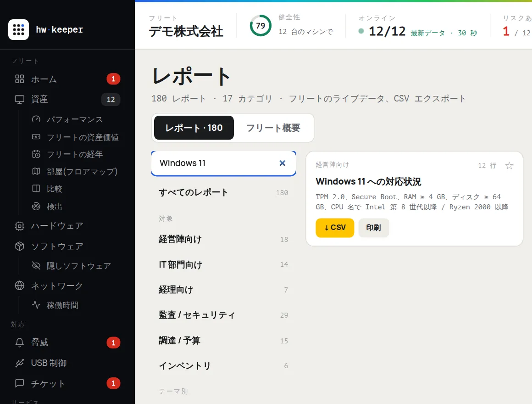
Task: Click the 12 台のマシンで text
Action: click(306, 32)
